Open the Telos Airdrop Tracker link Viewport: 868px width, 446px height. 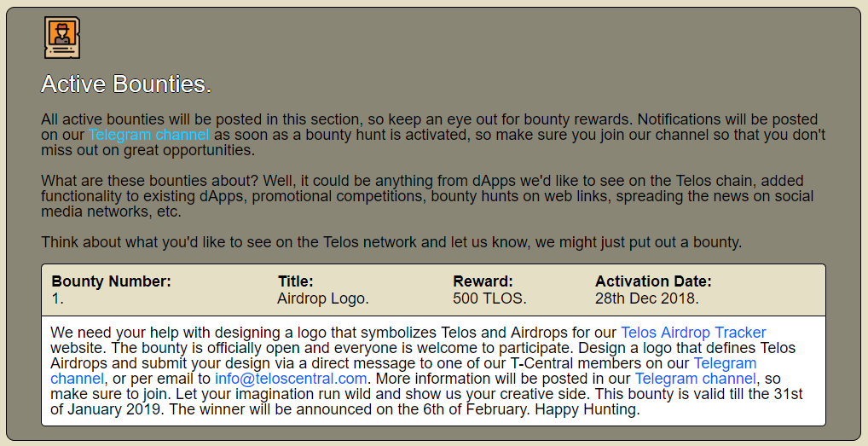(x=693, y=333)
